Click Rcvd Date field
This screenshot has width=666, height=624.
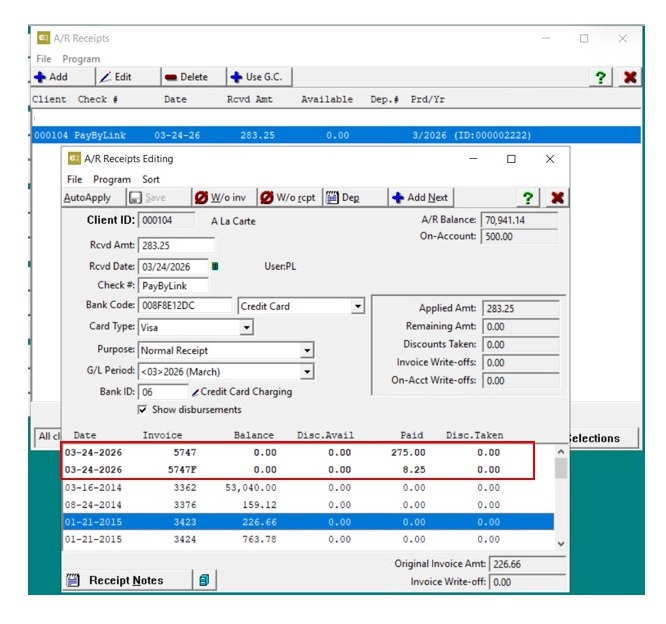tap(173, 267)
